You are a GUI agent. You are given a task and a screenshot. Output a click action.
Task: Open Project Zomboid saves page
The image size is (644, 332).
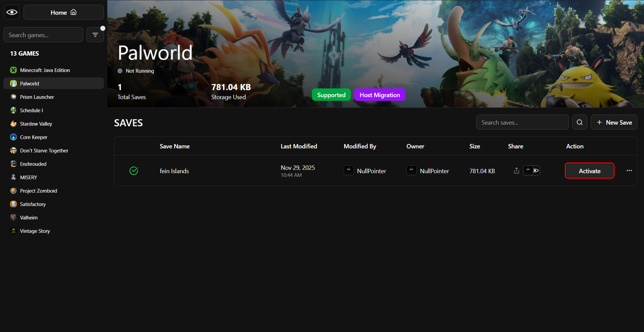coord(54,191)
